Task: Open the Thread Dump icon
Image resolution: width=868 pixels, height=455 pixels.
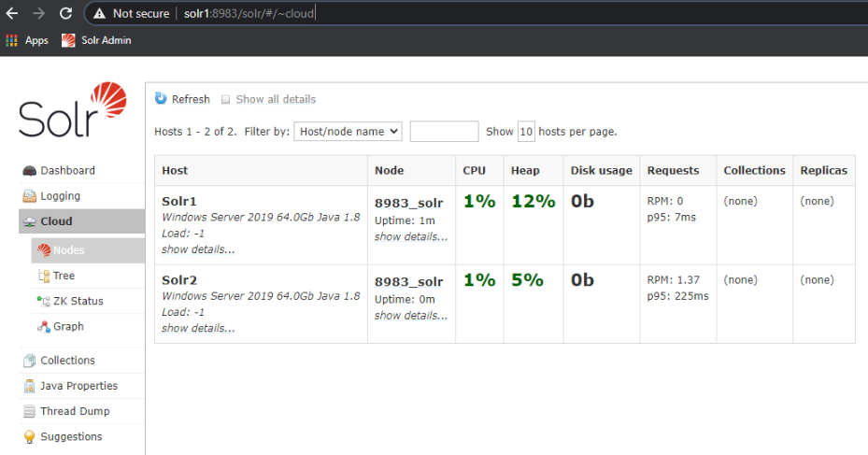Action: tap(30, 411)
